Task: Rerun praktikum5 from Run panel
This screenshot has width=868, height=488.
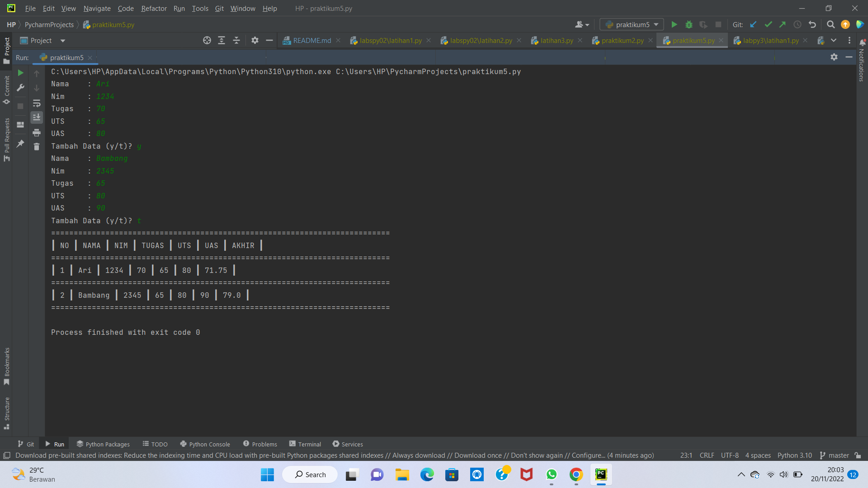Action: [20, 73]
